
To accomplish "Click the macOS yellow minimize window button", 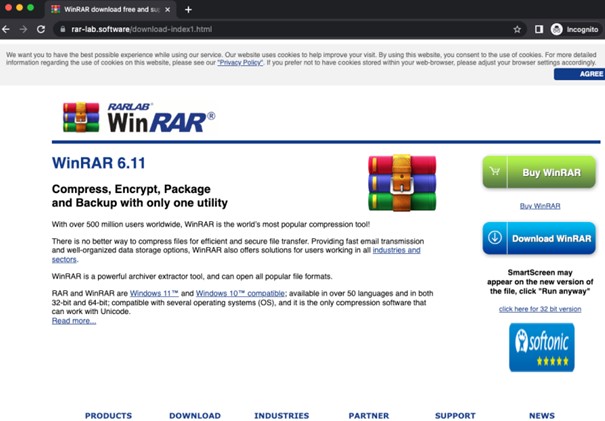I will click(19, 8).
